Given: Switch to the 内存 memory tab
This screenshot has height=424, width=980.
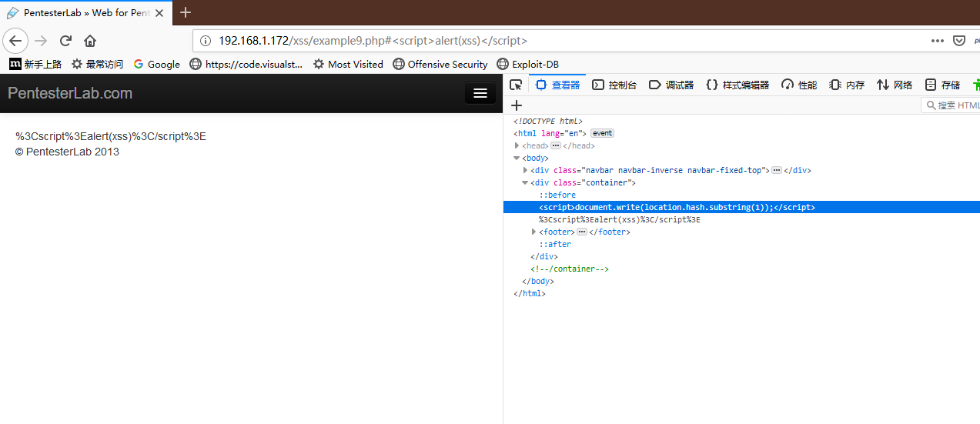Looking at the screenshot, I should [x=847, y=85].
